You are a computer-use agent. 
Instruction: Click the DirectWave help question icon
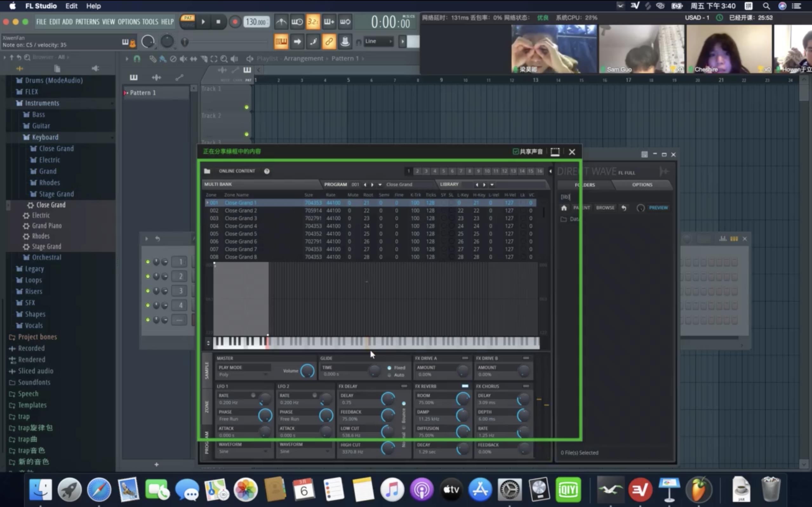coord(267,171)
